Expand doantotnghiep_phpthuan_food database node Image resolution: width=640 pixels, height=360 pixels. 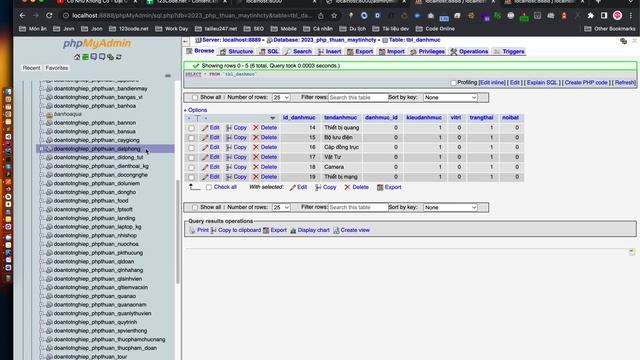42,201
